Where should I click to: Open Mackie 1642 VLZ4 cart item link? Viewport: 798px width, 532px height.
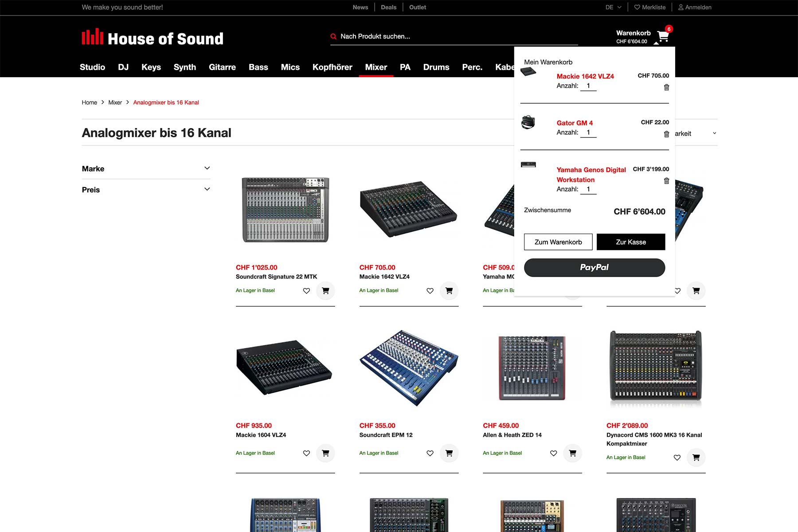coord(585,76)
